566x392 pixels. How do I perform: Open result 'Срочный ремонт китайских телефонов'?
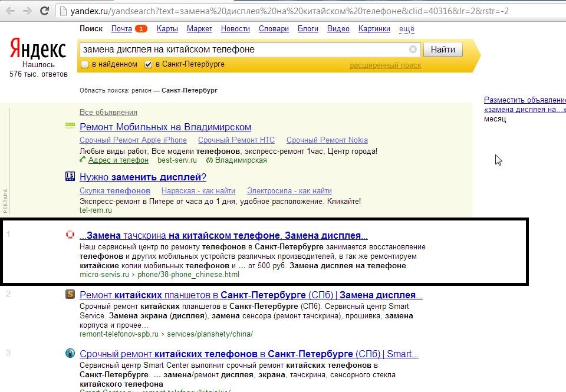249,354
